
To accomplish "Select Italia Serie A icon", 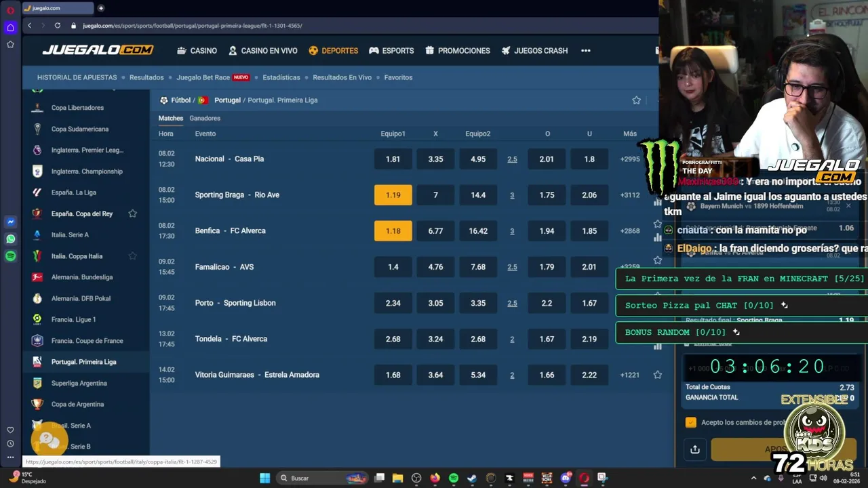I will pos(37,235).
